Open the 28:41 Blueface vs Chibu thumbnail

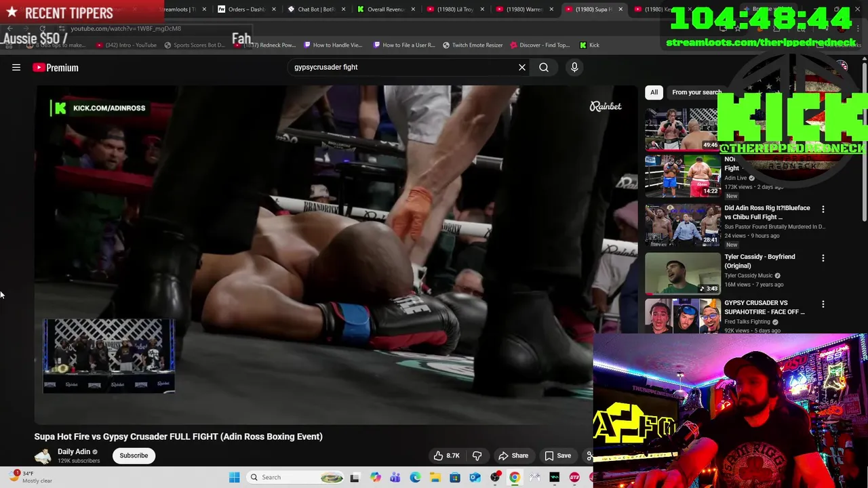pos(683,225)
